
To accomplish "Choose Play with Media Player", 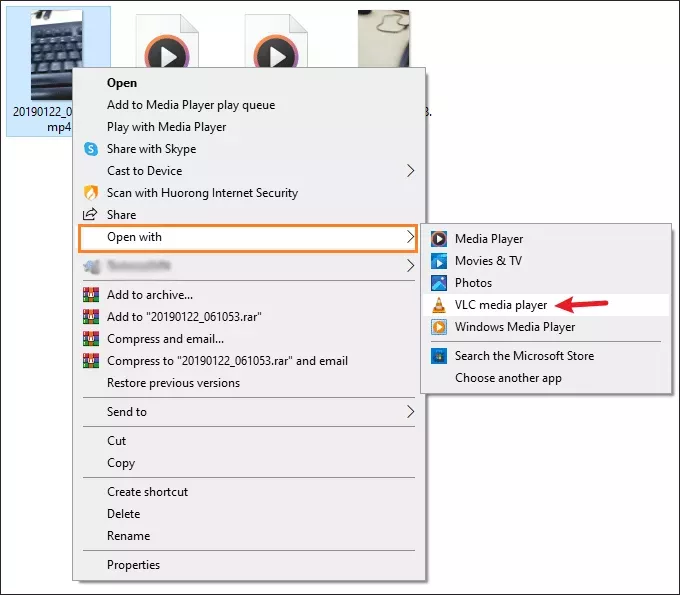I will pyautogui.click(x=248, y=127).
